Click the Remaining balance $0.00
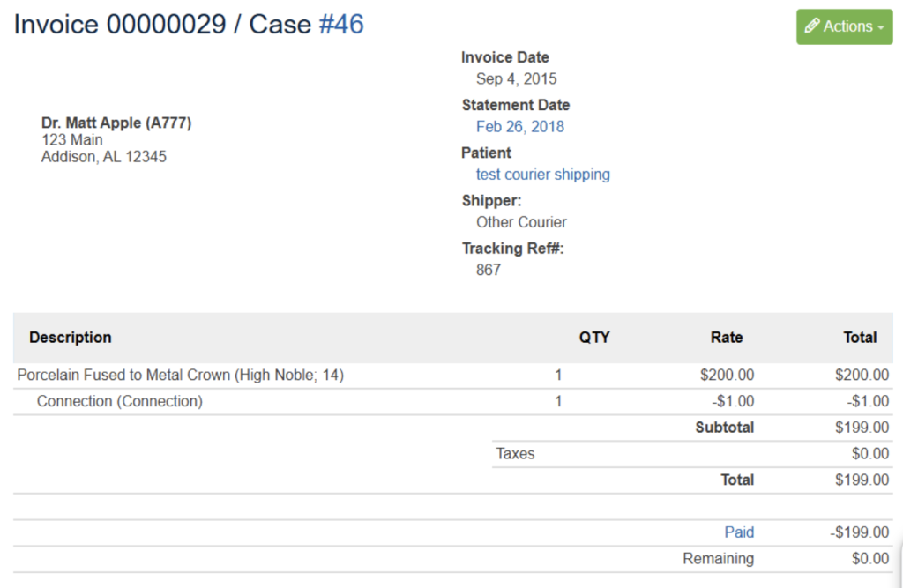The width and height of the screenshot is (903, 588). click(871, 558)
